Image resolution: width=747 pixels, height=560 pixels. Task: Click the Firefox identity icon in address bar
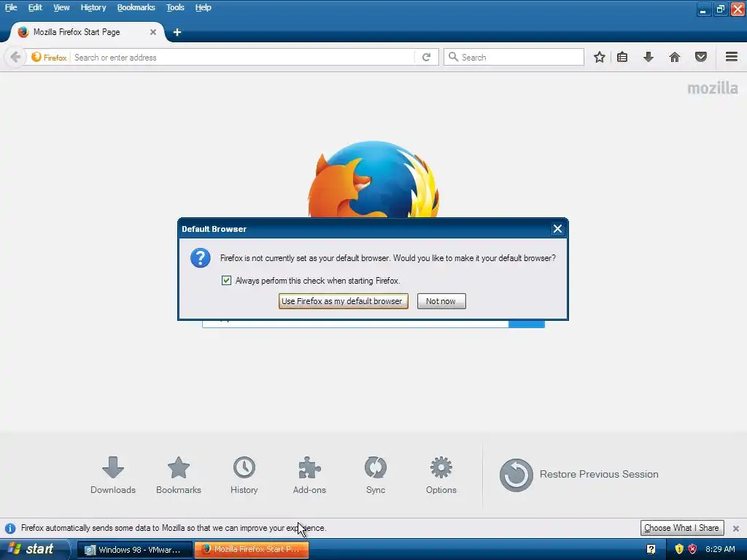click(x=49, y=57)
